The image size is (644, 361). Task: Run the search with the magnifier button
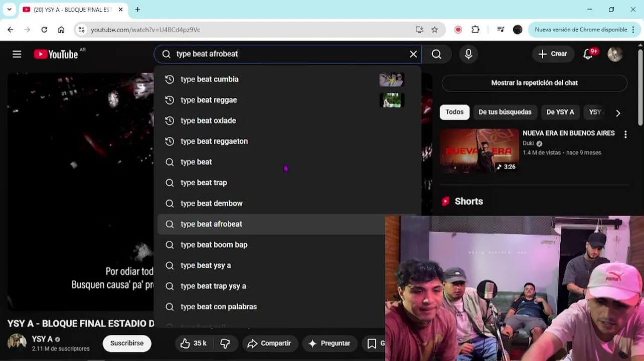pos(436,54)
